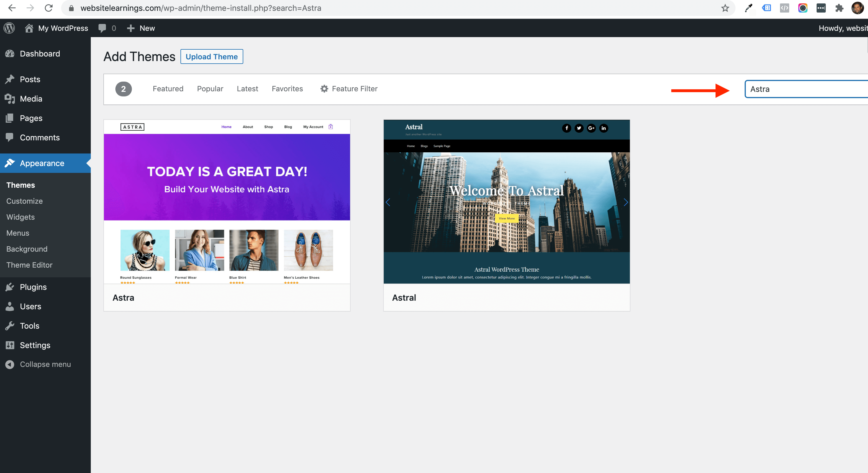Reload the current page
The width and height of the screenshot is (868, 473).
49,8
